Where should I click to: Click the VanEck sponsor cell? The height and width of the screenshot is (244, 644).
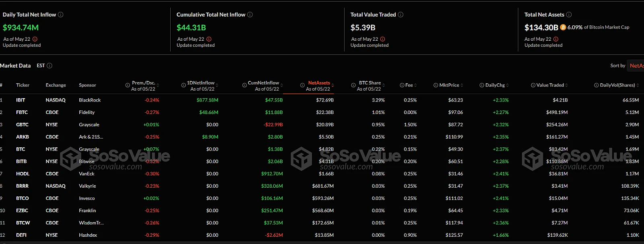tap(87, 174)
